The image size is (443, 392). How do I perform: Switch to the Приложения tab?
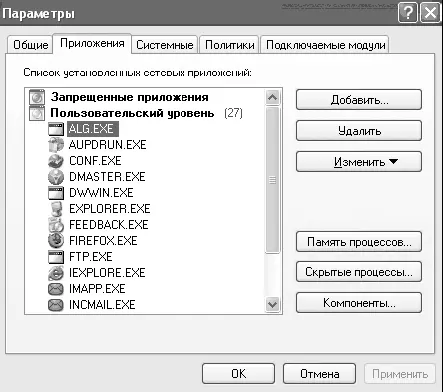coord(92,43)
